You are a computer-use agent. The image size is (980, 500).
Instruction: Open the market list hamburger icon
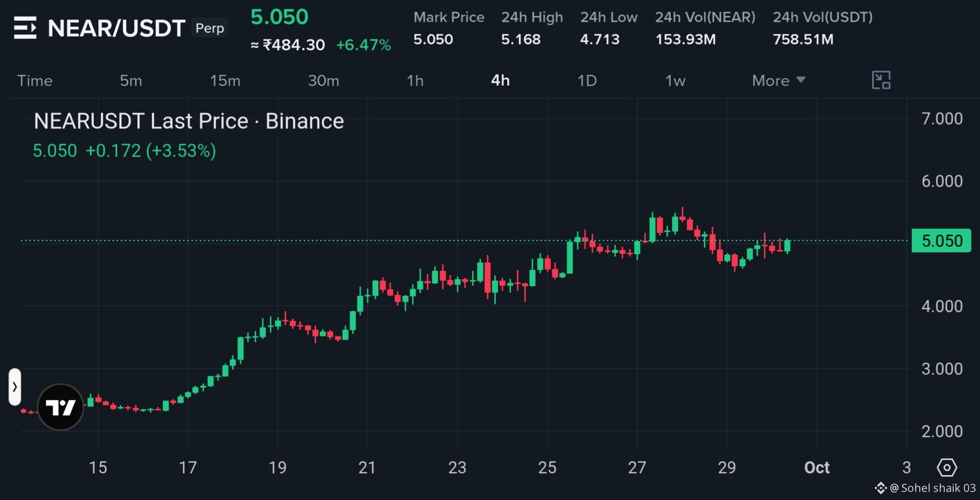click(25, 28)
